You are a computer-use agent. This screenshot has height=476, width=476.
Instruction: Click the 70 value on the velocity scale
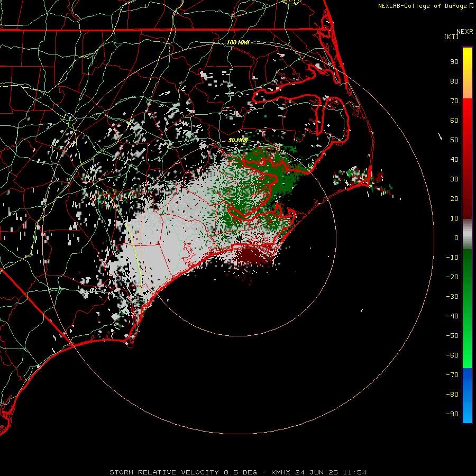[454, 101]
